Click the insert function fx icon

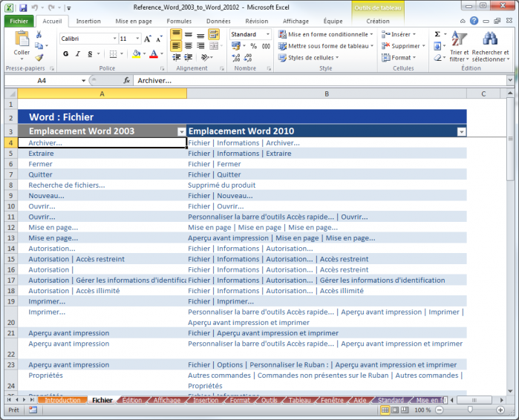(x=126, y=80)
